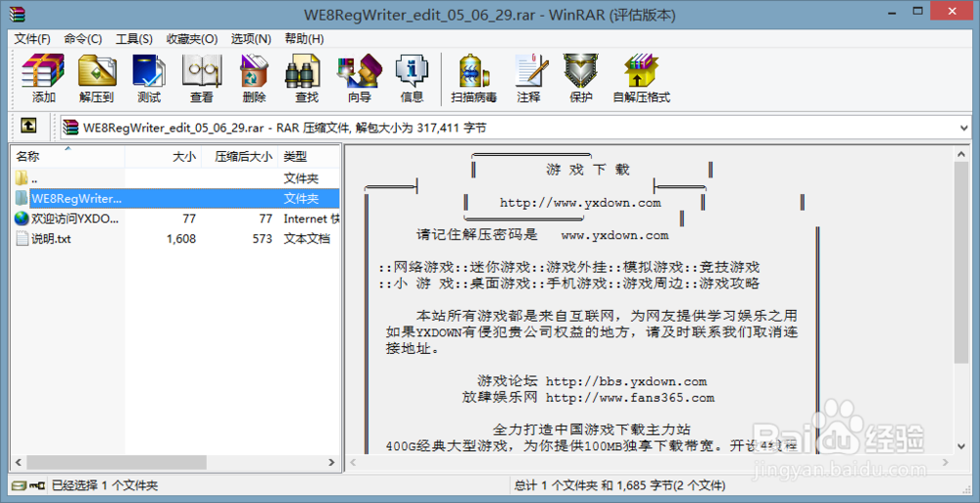Sort by 类型 column header
This screenshot has width=980, height=503.
309,157
